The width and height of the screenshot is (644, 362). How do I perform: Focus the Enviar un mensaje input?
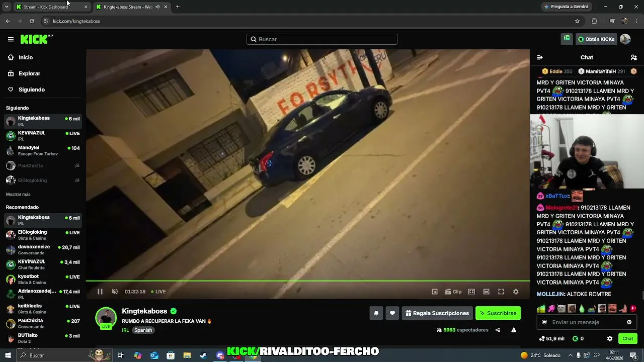pyautogui.click(x=587, y=322)
